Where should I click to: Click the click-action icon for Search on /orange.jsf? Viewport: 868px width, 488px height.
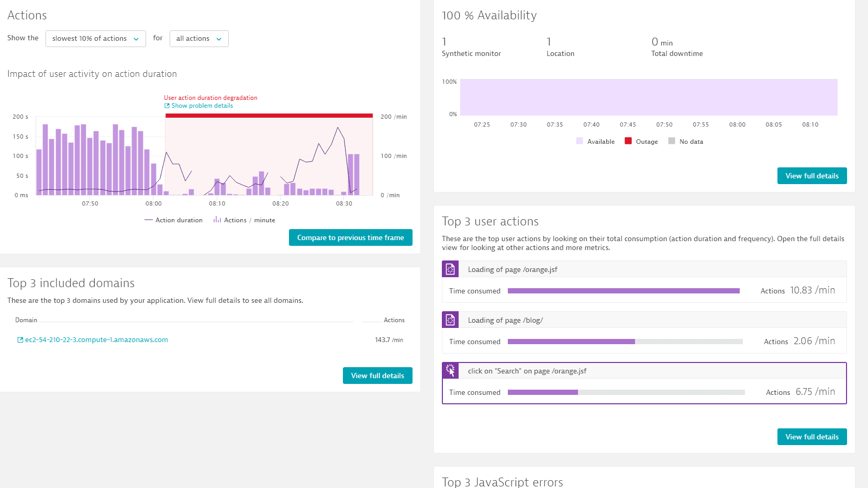pyautogui.click(x=450, y=371)
